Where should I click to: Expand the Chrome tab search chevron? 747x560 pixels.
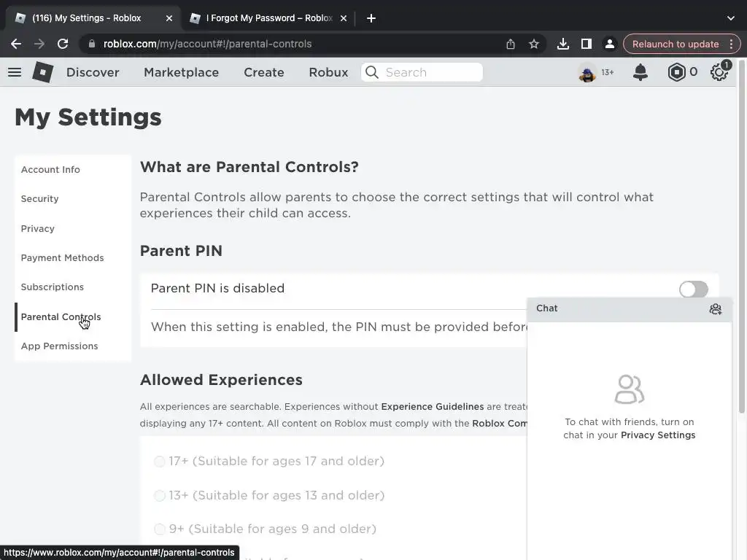(x=731, y=18)
